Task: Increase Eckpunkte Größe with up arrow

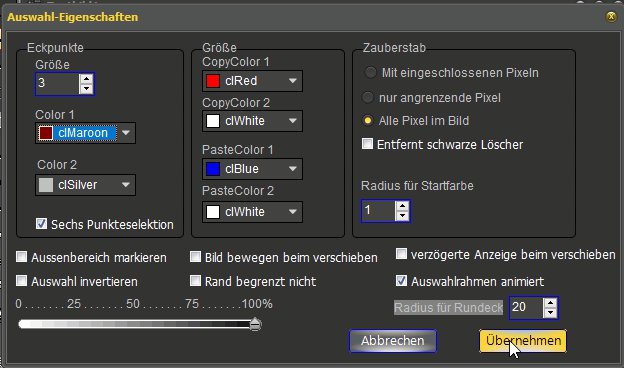Action: [x=86, y=79]
